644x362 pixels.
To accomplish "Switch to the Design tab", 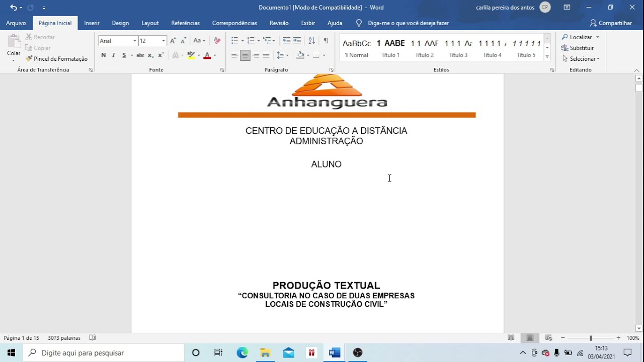I will click(x=120, y=23).
